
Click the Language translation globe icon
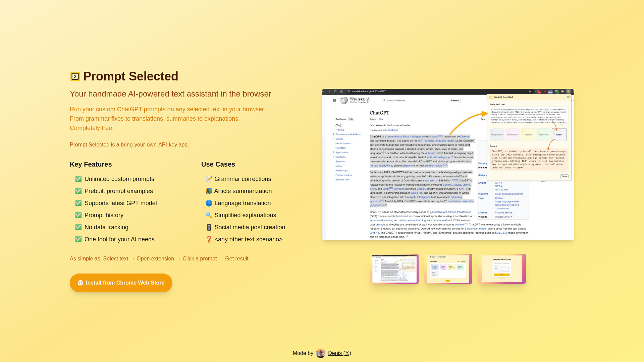pyautogui.click(x=208, y=203)
